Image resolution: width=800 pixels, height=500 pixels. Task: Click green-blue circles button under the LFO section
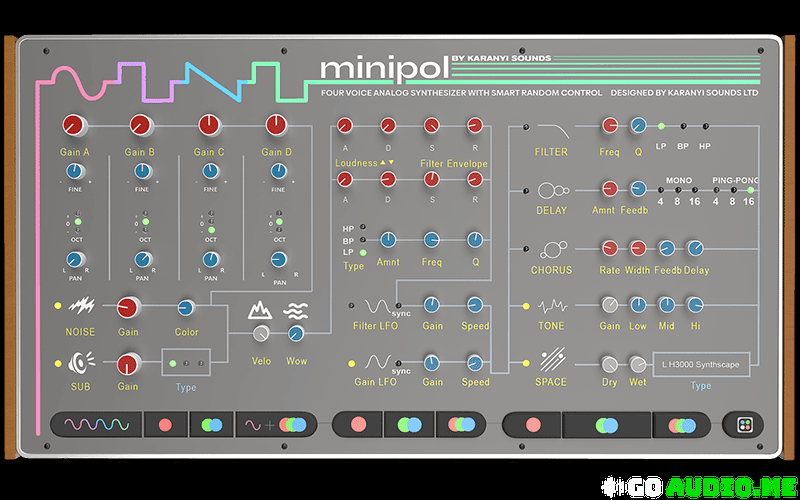410,425
